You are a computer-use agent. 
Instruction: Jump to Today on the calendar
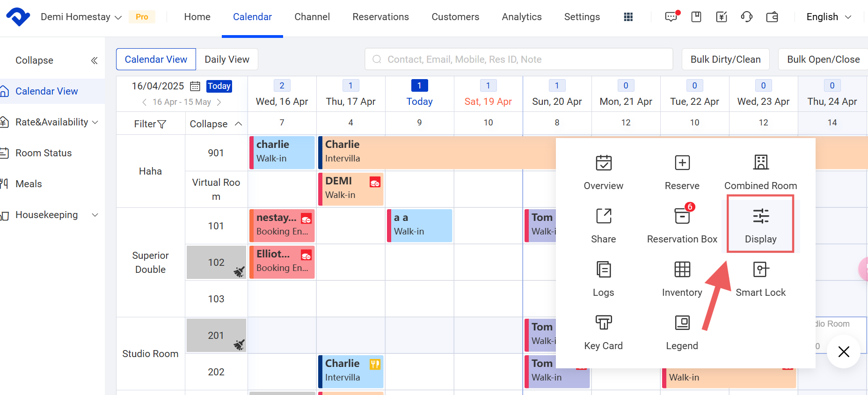pyautogui.click(x=219, y=86)
